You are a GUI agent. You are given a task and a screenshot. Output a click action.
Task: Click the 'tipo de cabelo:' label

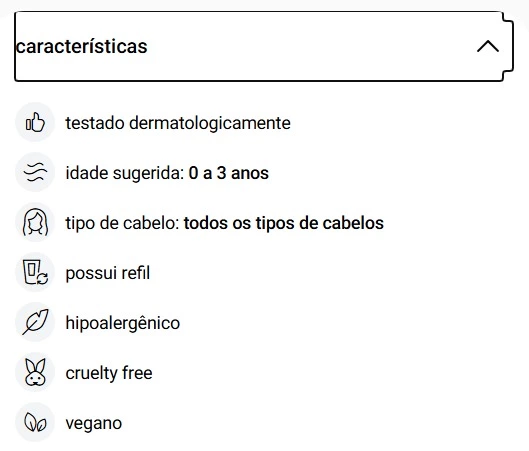122,223
